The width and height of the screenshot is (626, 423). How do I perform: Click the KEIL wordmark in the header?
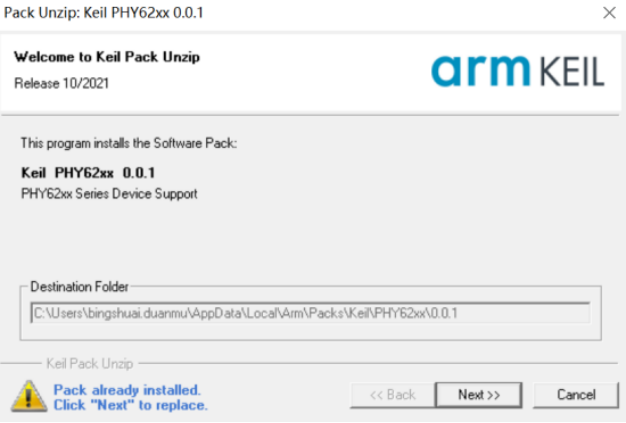click(x=572, y=72)
